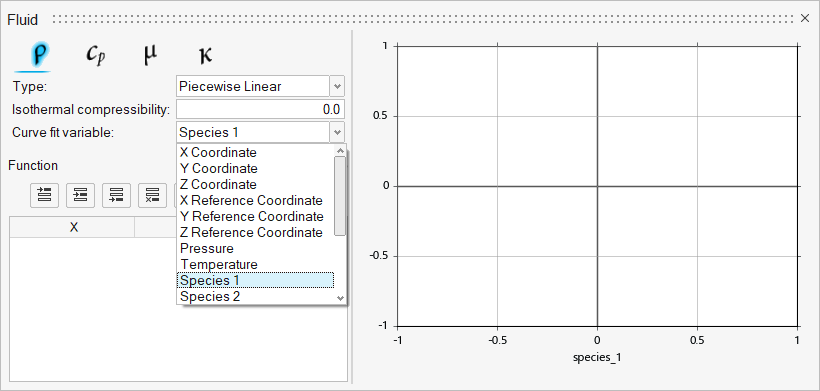Open the specific heat (cp) tab

pos(96,54)
